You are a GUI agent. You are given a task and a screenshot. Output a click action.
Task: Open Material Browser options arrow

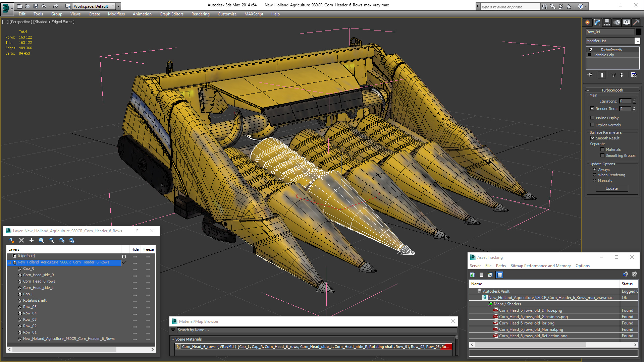click(173, 330)
